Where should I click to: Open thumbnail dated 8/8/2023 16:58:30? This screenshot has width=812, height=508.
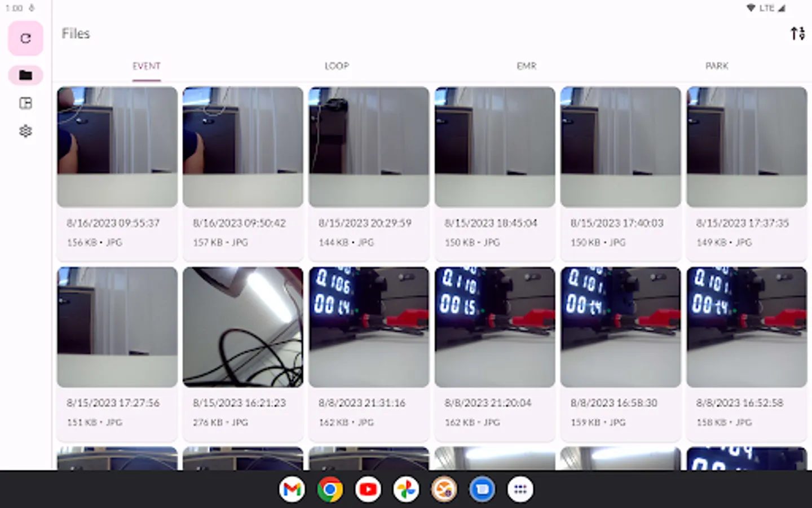[621, 327]
